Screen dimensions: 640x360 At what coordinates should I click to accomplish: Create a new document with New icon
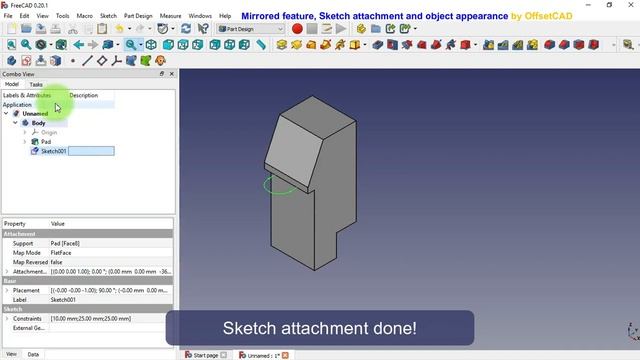coord(12,29)
